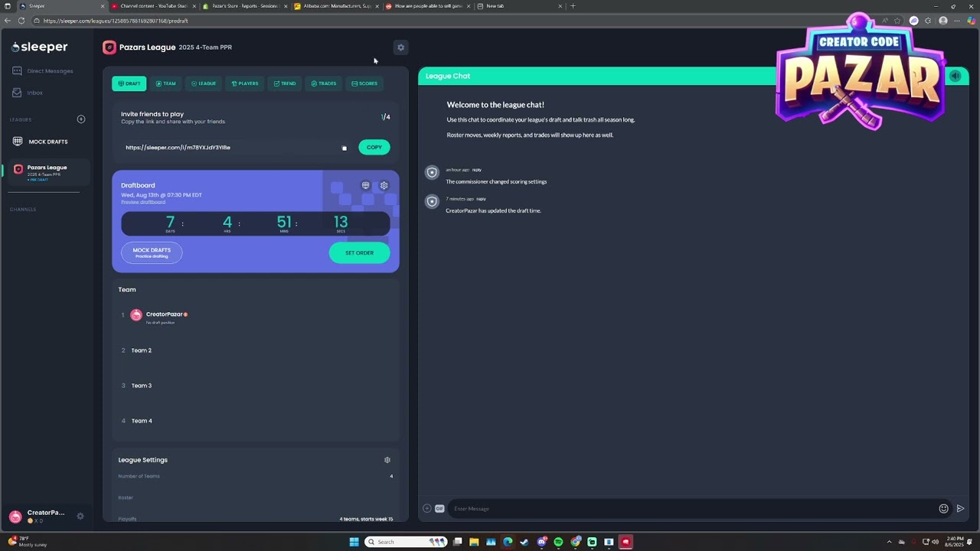Click the draft date 'Wed, Aug 13th' text
Image resolution: width=980 pixels, height=551 pixels.
click(162, 195)
